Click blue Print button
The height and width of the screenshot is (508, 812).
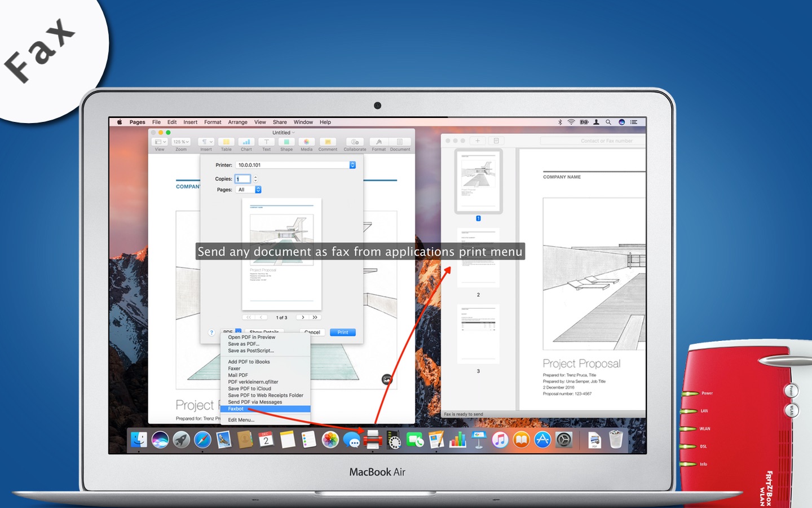click(343, 332)
